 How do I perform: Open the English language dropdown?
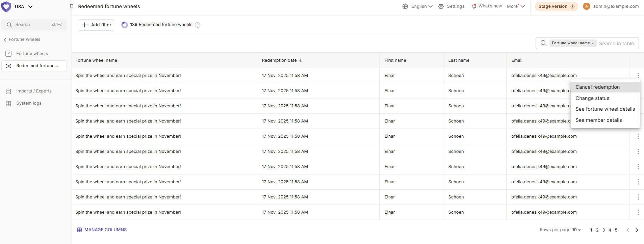coord(418,6)
